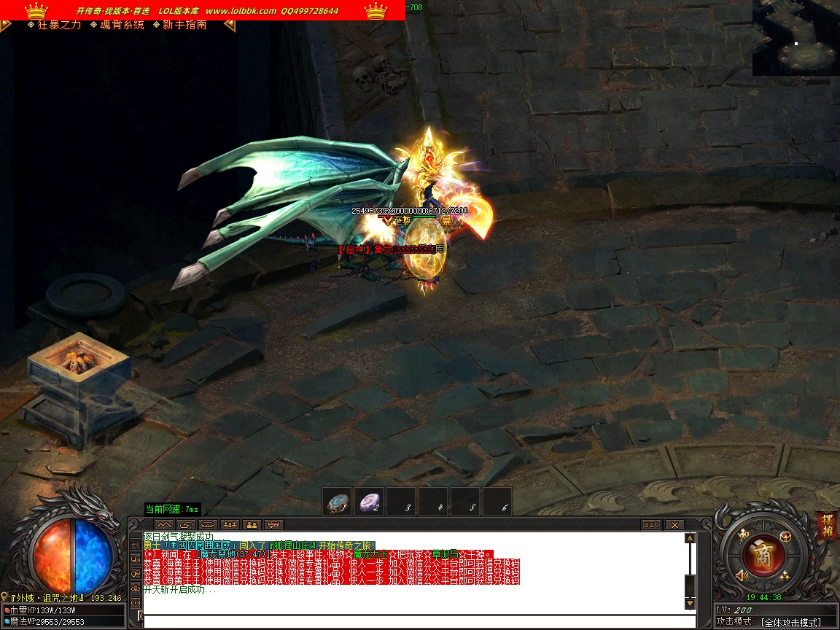Open the 魂骨系统 menu
The image size is (840, 630).
coord(122,25)
